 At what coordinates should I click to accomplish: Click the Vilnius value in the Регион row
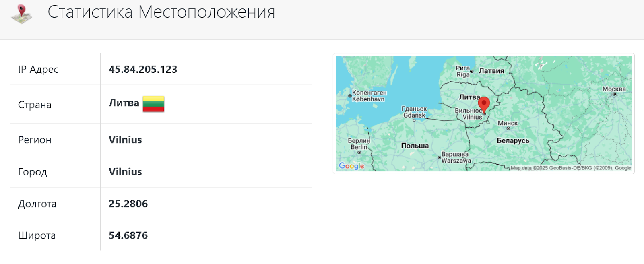125,140
